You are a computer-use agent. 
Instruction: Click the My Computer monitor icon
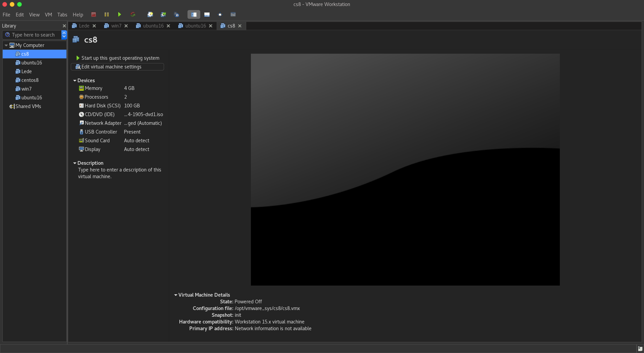pos(12,45)
